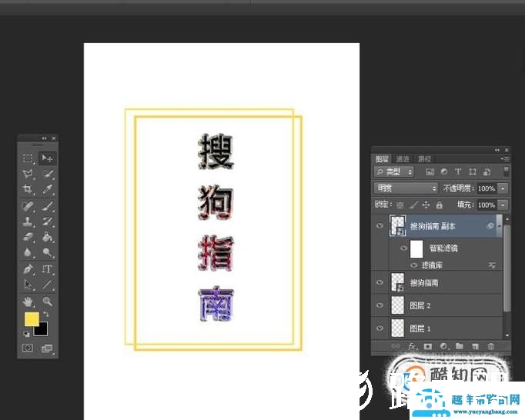Select the Vertical Type tool
Screen dimensions: 525x420
[x=48, y=269]
